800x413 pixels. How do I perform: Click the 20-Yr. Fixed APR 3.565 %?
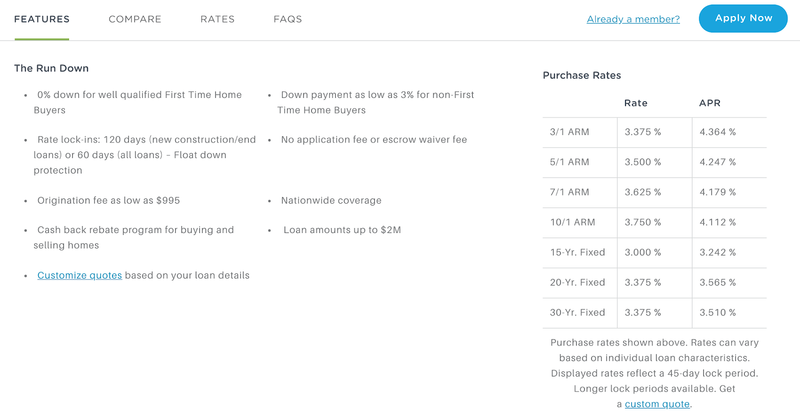pos(717,282)
